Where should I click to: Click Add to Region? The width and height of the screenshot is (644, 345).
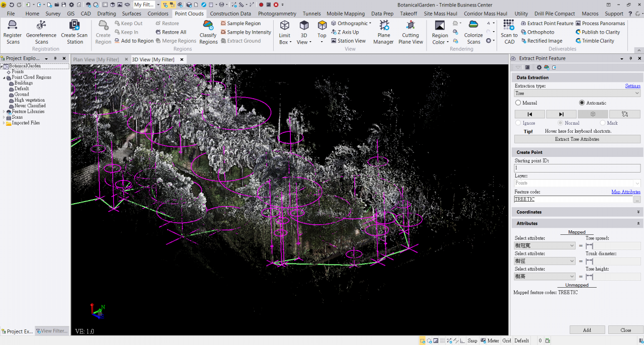(x=134, y=41)
